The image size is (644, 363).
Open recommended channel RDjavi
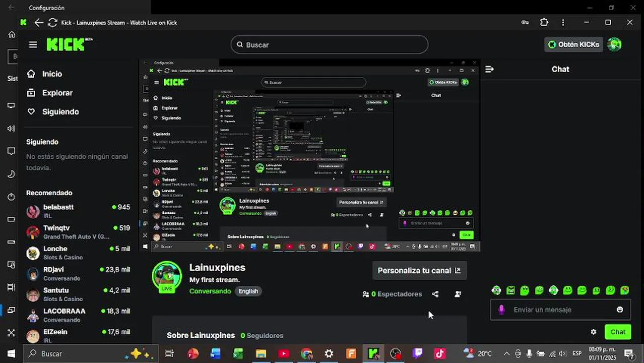click(78, 273)
